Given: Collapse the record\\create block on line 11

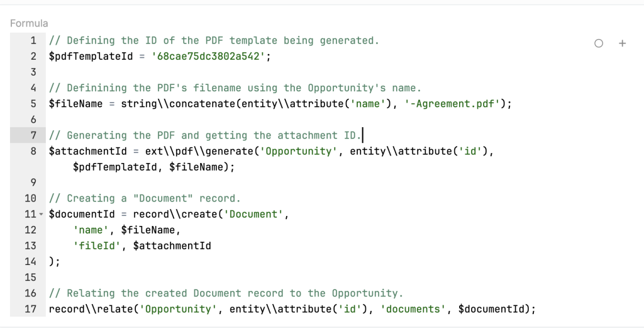Looking at the screenshot, I should [x=42, y=215].
